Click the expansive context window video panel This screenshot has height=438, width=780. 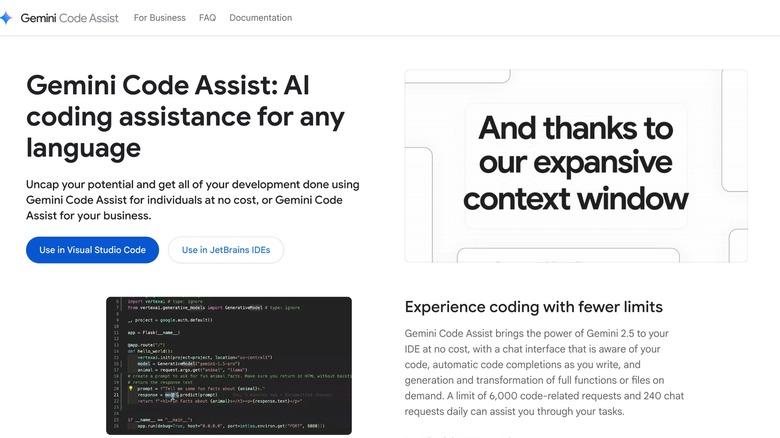point(576,166)
